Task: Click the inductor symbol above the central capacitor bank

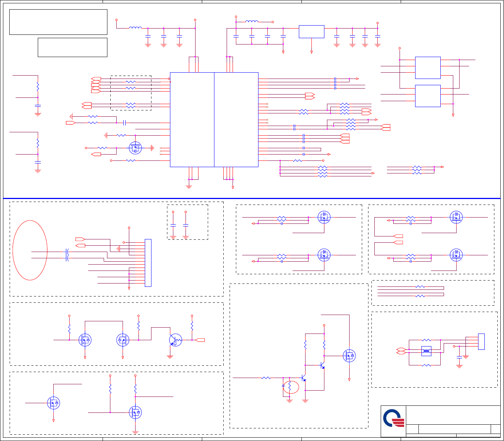Action: pos(252,21)
